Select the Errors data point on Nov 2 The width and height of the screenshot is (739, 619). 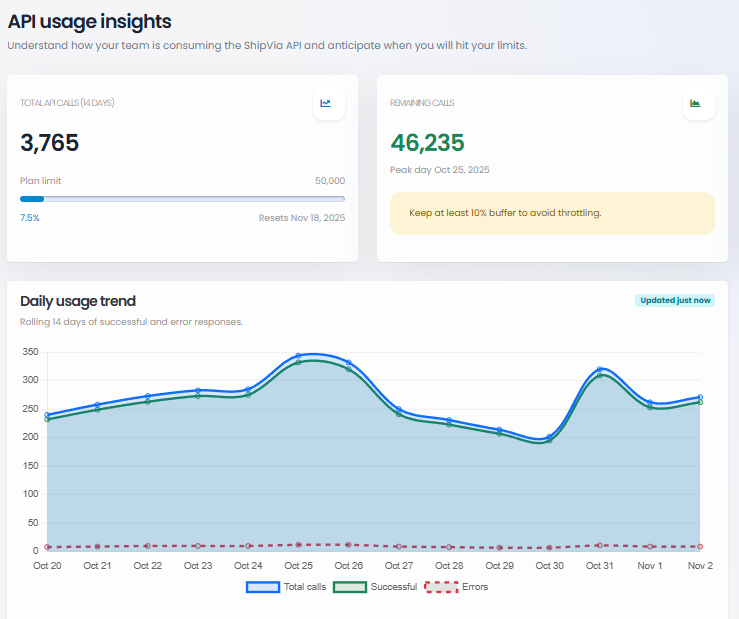pos(700,546)
